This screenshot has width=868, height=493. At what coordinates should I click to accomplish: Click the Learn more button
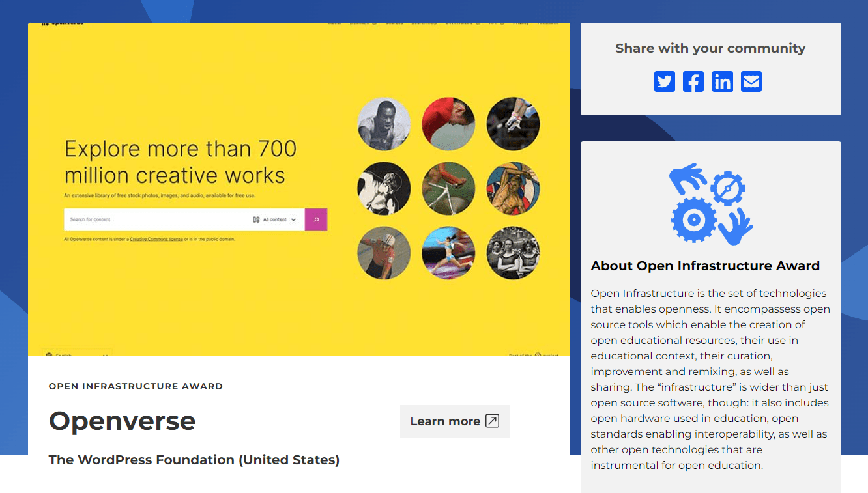(454, 421)
